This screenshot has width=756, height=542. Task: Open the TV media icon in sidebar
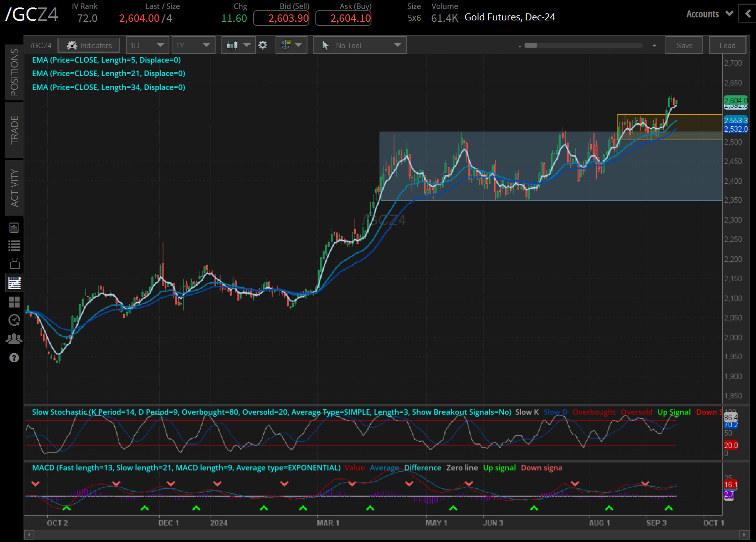pyautogui.click(x=14, y=264)
